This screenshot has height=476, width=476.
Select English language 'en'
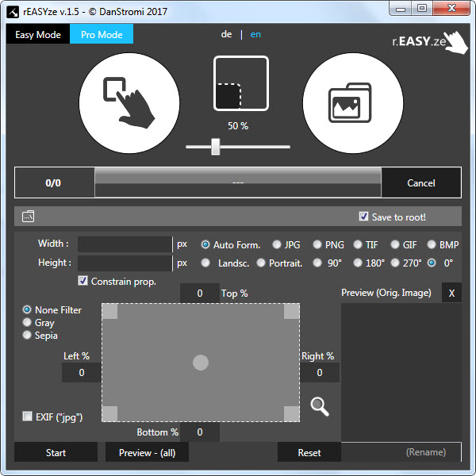(255, 34)
